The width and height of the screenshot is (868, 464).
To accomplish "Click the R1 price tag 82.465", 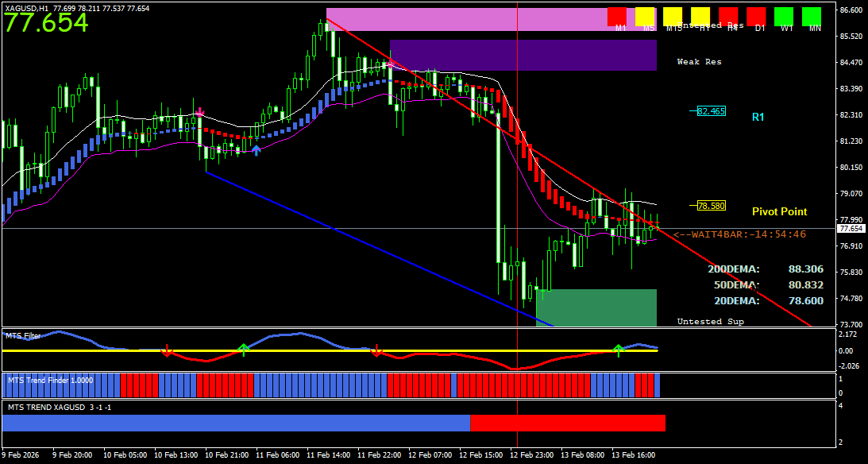I will [711, 111].
